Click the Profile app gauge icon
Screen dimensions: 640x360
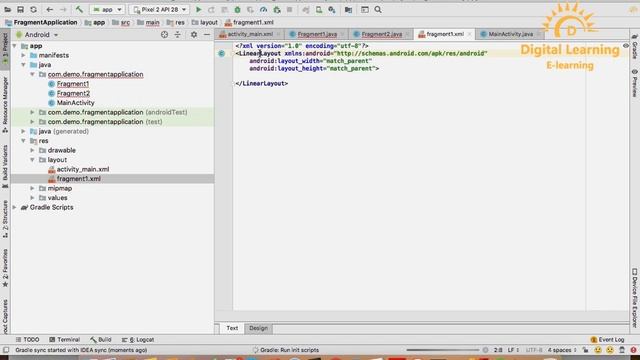[263, 9]
